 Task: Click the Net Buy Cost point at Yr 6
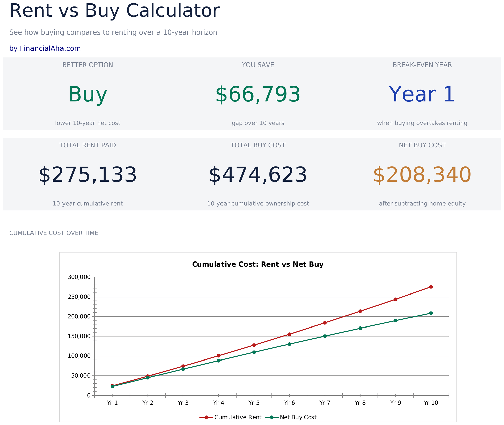(289, 344)
